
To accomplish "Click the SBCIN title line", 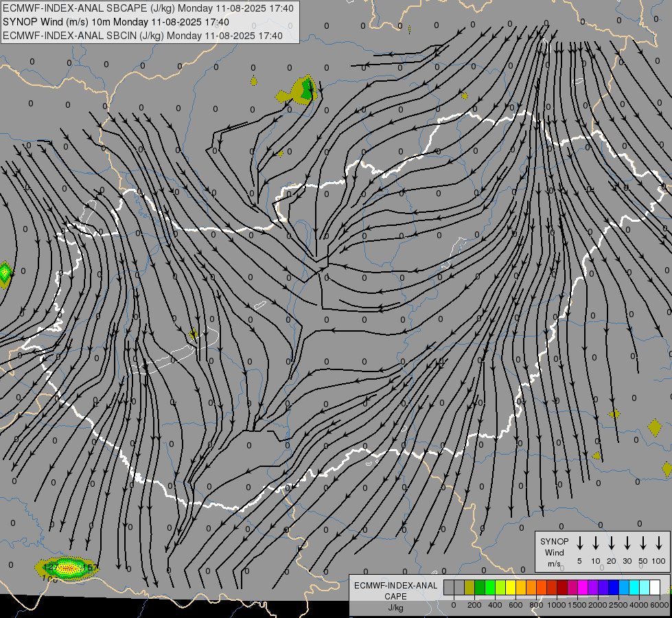I will click(x=143, y=36).
